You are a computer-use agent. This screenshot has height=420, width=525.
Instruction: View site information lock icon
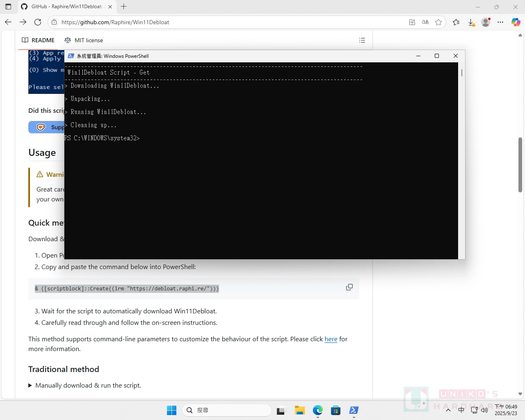coord(54,22)
